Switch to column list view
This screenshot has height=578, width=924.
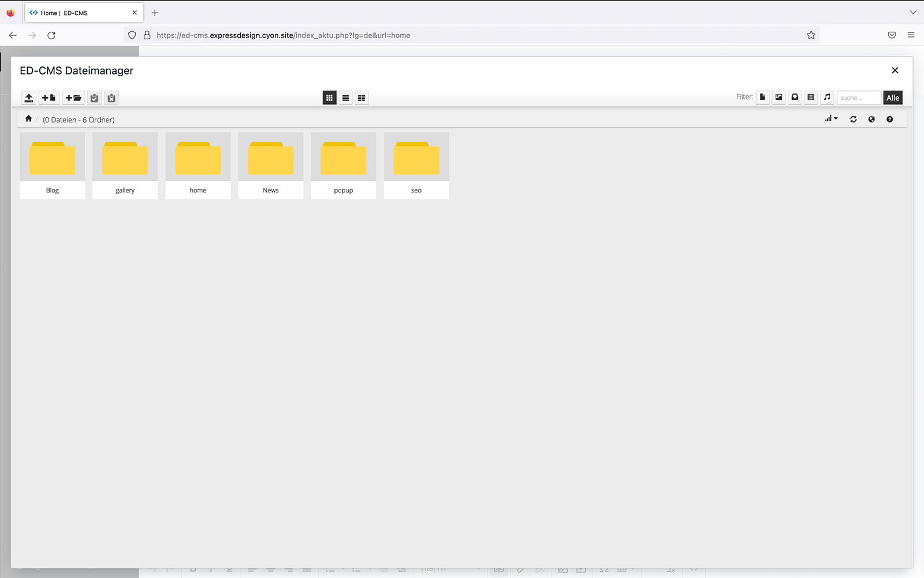click(362, 98)
